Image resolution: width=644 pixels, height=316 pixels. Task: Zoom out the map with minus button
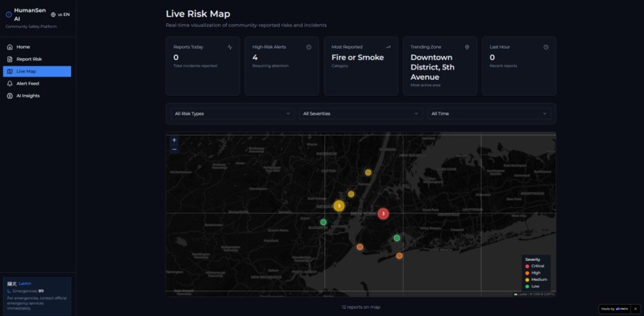[x=174, y=149]
